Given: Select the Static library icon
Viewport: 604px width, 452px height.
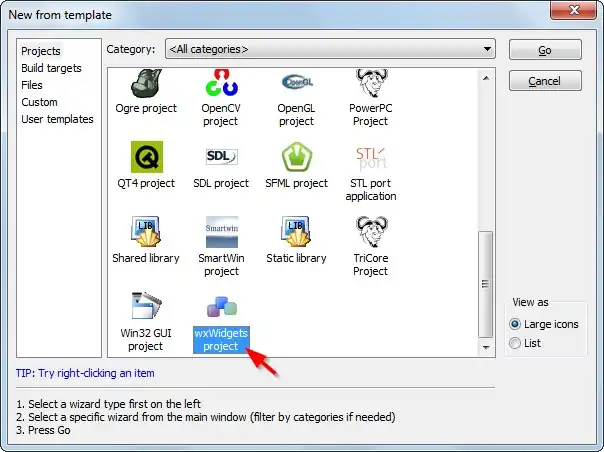Looking at the screenshot, I should coord(296,232).
